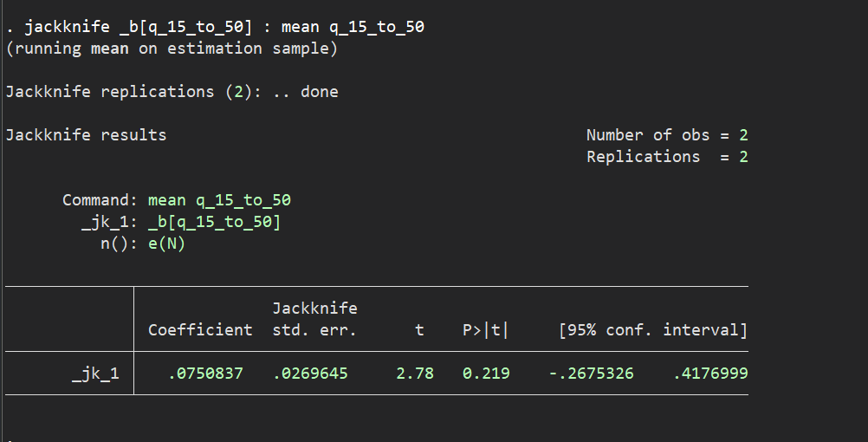Viewport: 868px width, 442px height.
Task: Click the jackknife command line at top
Action: [x=215, y=27]
